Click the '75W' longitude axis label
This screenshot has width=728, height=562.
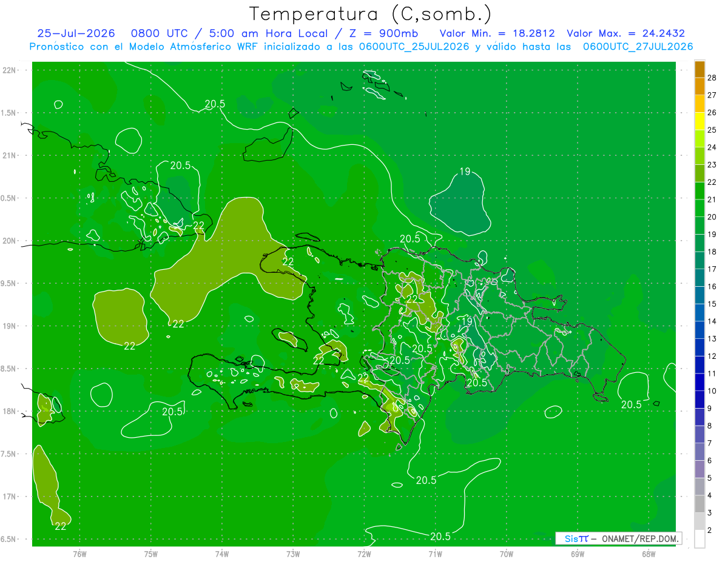(x=151, y=554)
